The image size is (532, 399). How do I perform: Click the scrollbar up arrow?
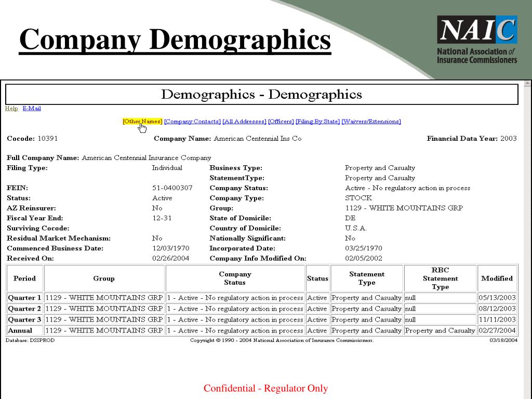click(x=528, y=83)
